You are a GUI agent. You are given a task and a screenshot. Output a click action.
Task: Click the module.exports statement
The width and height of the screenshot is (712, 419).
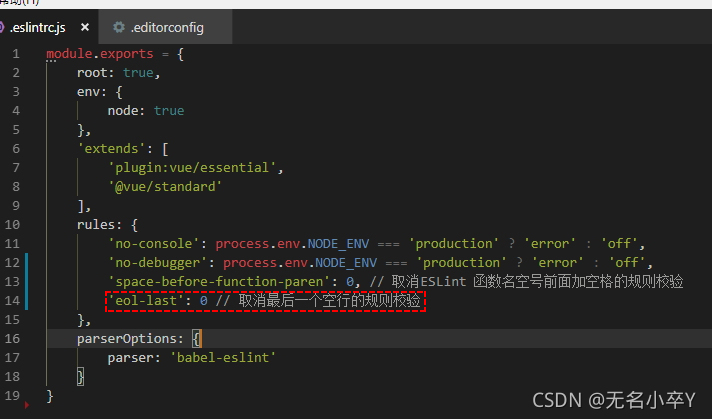(109, 53)
